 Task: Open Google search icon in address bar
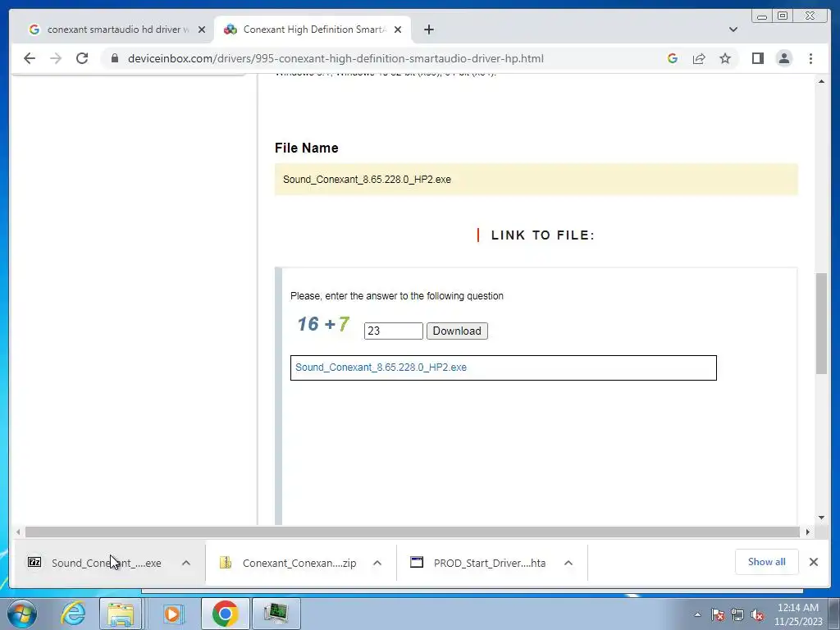tap(673, 58)
